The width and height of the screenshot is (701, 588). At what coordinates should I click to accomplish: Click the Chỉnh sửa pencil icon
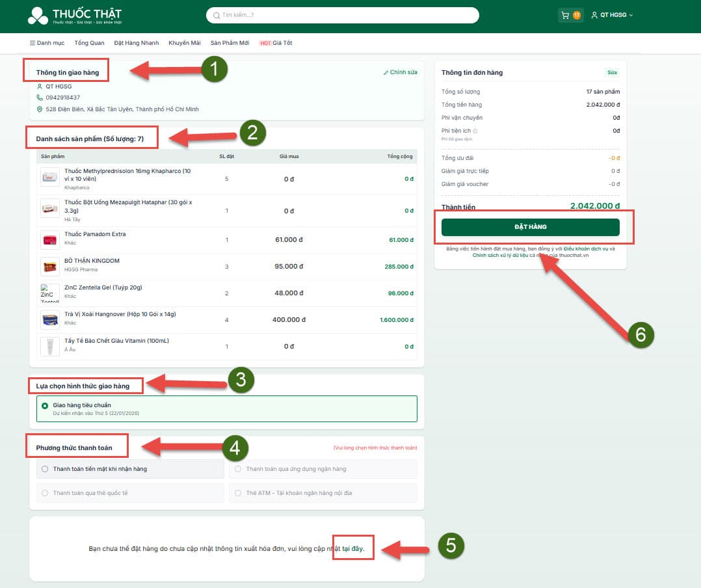386,72
